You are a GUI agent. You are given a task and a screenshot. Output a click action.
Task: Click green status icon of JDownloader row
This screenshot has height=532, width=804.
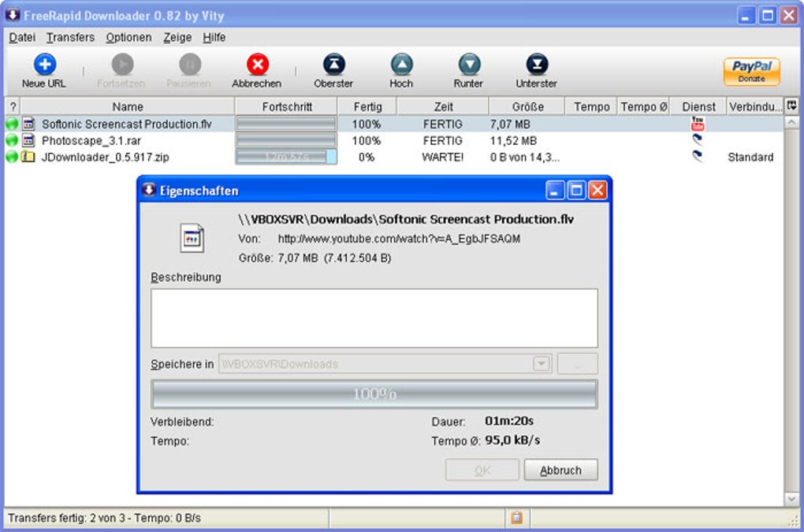point(12,157)
